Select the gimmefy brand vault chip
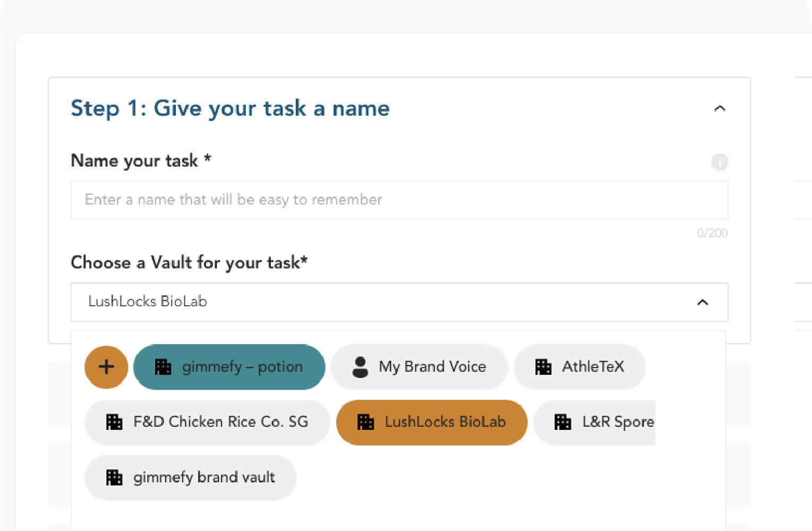 [x=191, y=477]
